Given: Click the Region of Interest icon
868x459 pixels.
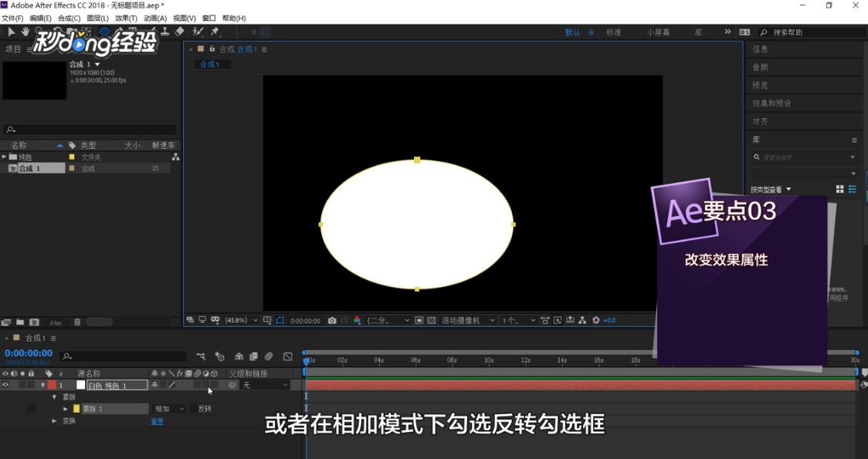Looking at the screenshot, I should pos(419,320).
